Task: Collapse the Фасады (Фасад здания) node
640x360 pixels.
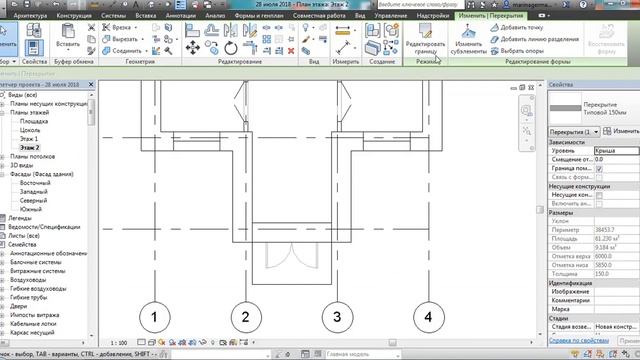Action: 2,174
